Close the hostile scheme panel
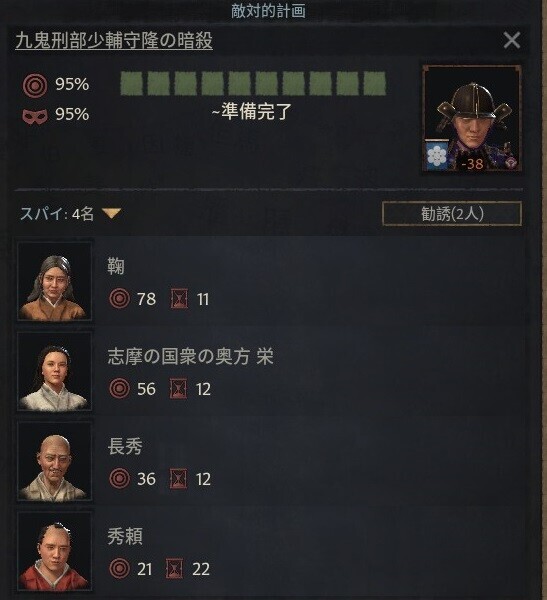 [x=512, y=40]
